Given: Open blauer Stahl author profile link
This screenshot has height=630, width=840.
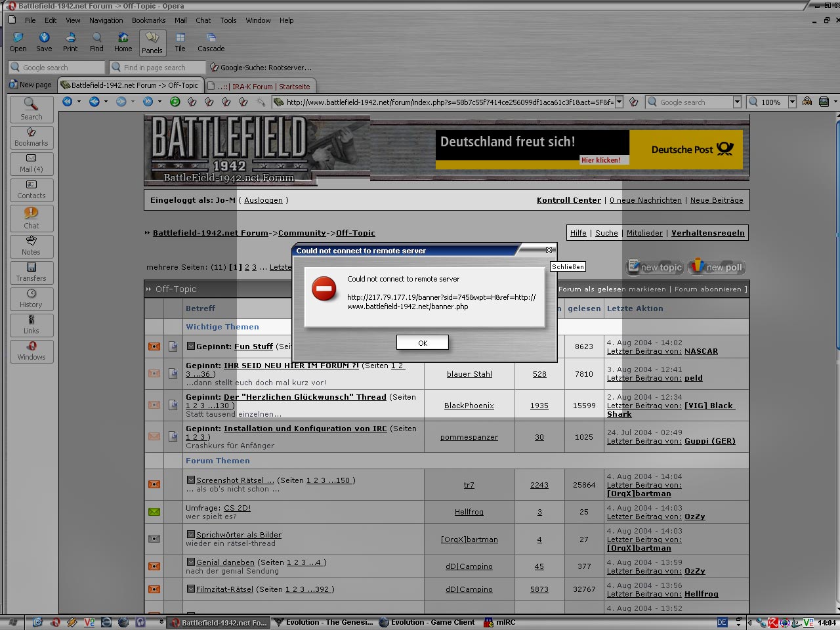Looking at the screenshot, I should coord(469,374).
